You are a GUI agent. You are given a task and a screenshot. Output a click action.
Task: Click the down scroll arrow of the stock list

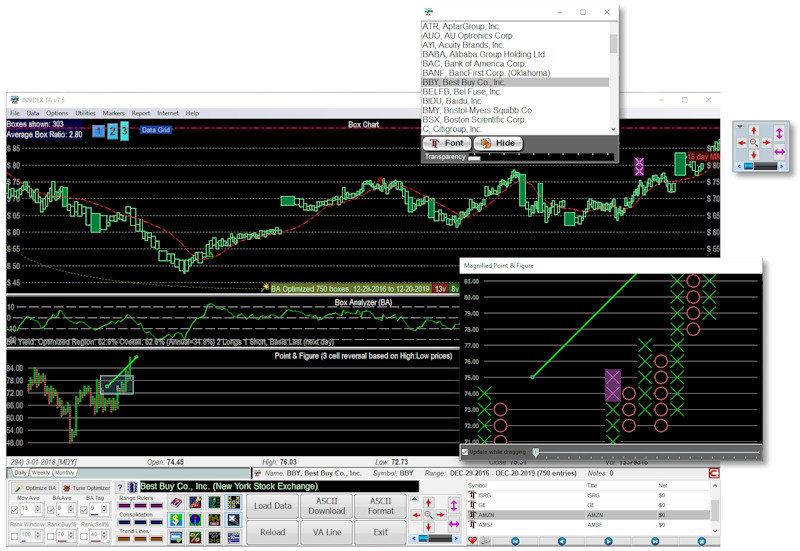[x=613, y=130]
